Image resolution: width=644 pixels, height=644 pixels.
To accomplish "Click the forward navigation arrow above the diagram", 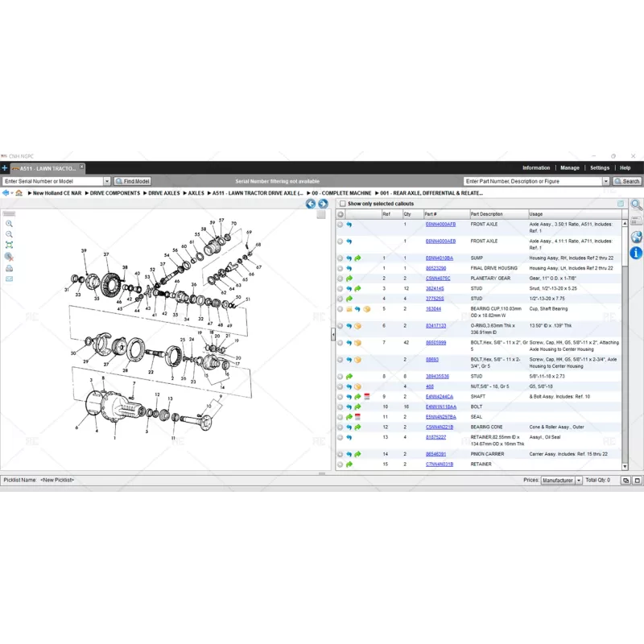I will 322,204.
